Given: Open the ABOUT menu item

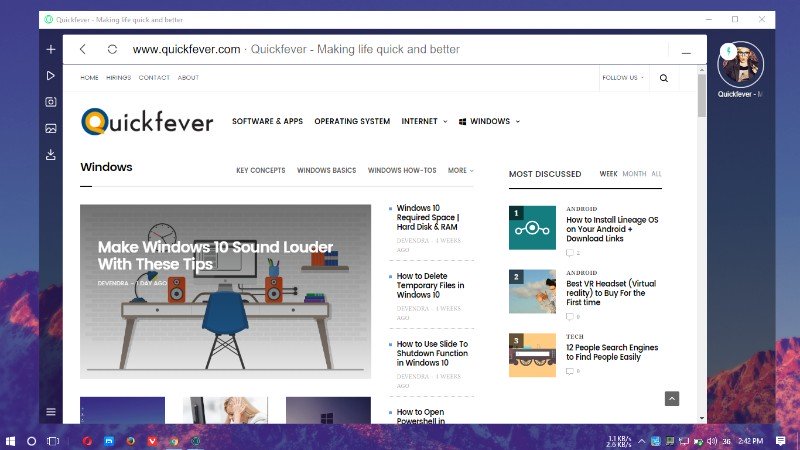Looking at the screenshot, I should coord(188,78).
